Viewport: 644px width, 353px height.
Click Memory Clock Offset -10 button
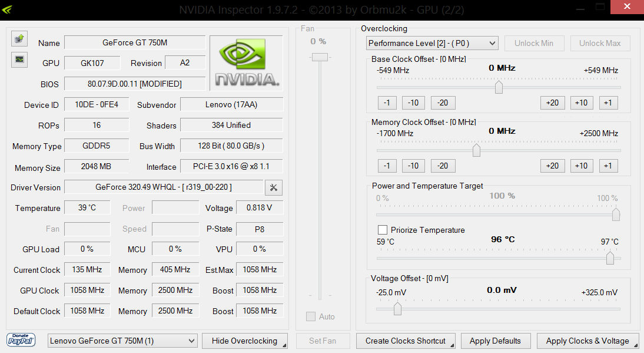coord(413,166)
